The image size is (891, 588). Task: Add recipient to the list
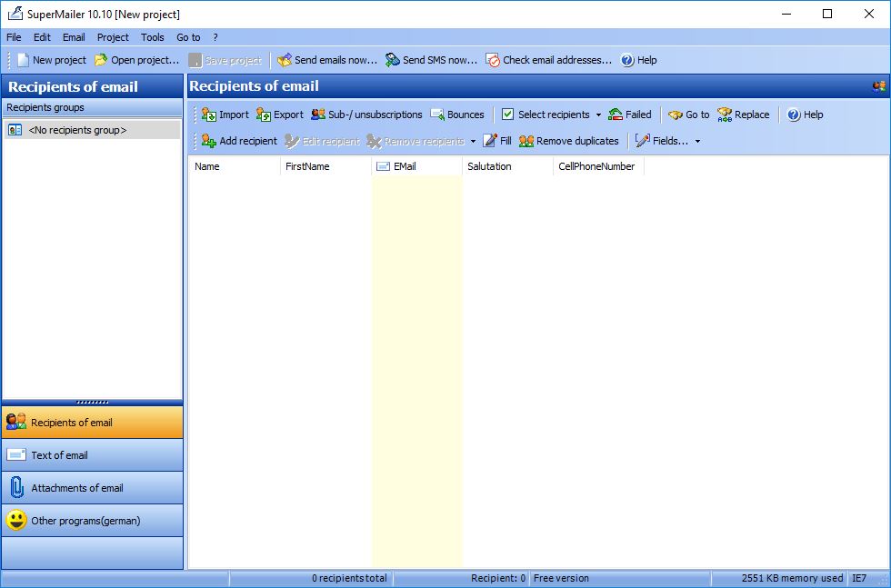point(239,141)
